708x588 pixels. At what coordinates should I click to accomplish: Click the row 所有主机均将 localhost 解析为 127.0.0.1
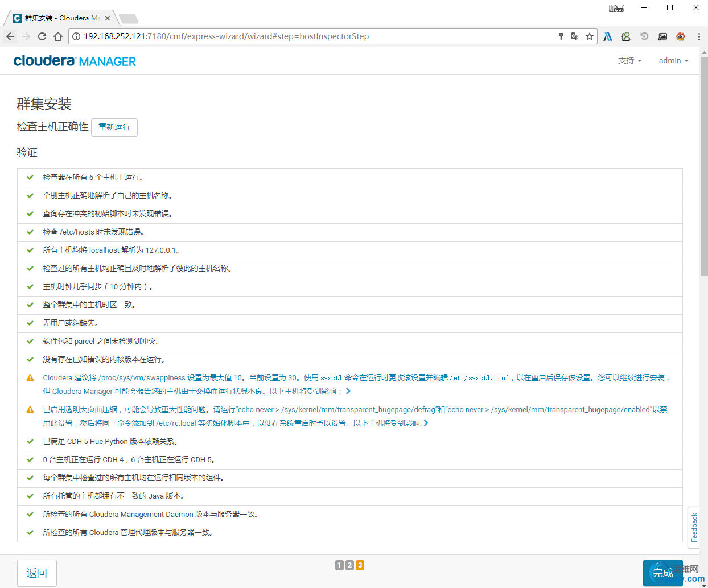[x=350, y=250]
